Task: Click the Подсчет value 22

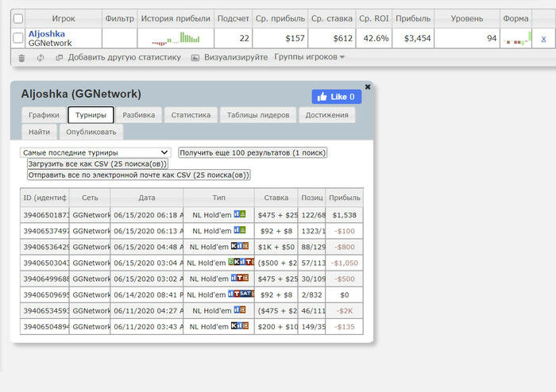Action: (244, 38)
